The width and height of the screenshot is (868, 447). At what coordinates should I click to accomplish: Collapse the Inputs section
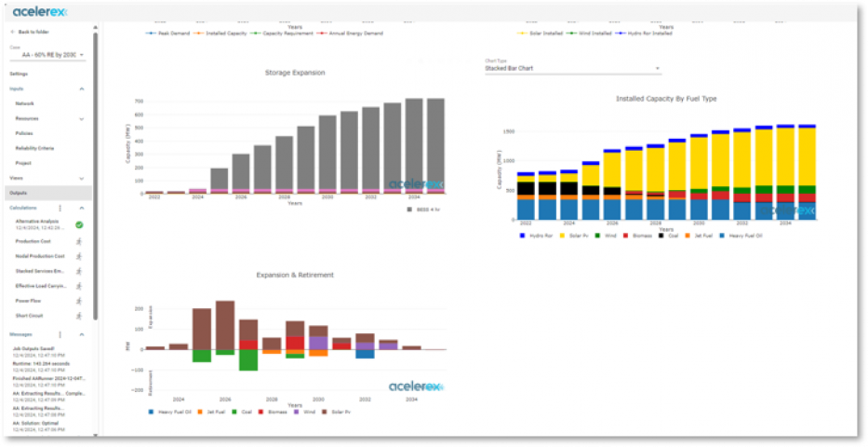[x=81, y=88]
